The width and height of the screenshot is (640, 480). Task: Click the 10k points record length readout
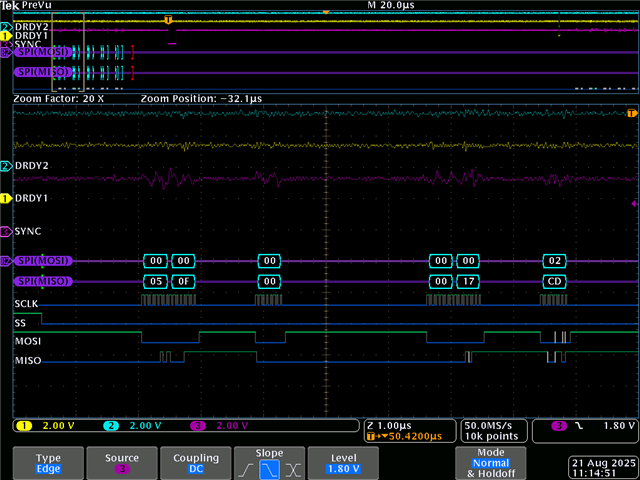click(x=491, y=436)
